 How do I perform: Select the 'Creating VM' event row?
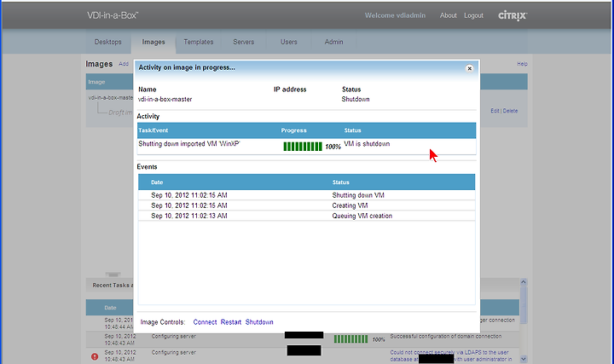point(307,205)
